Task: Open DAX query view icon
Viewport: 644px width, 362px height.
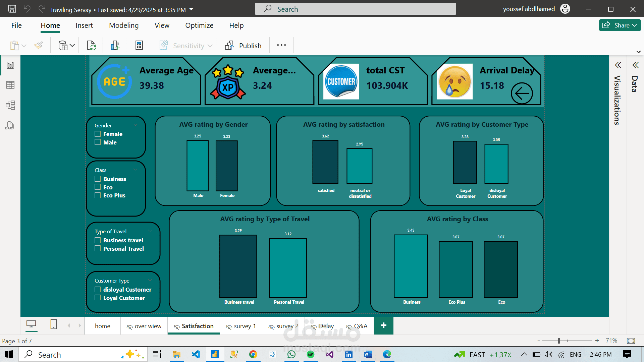Action: click(10, 125)
